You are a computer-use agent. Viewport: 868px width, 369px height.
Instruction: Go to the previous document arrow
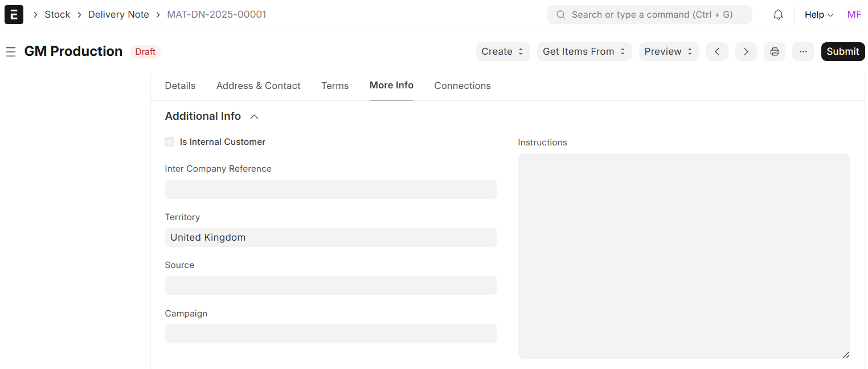pyautogui.click(x=717, y=51)
